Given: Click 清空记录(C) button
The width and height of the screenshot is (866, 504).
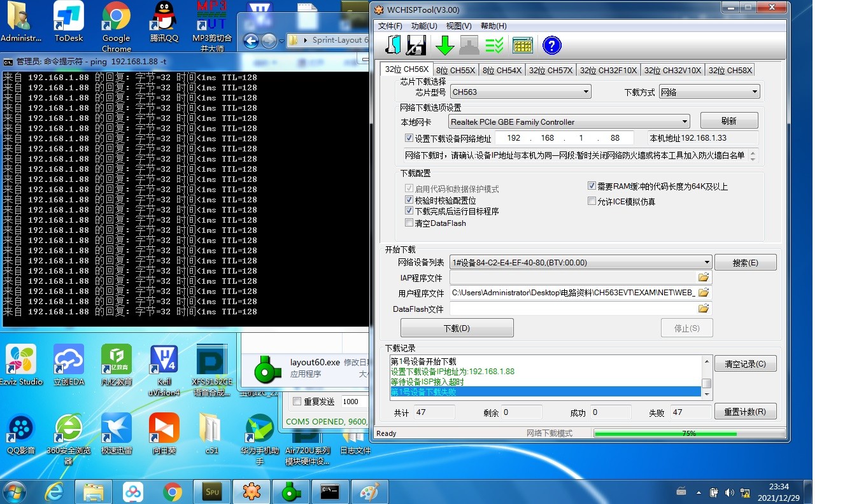Looking at the screenshot, I should (x=746, y=364).
